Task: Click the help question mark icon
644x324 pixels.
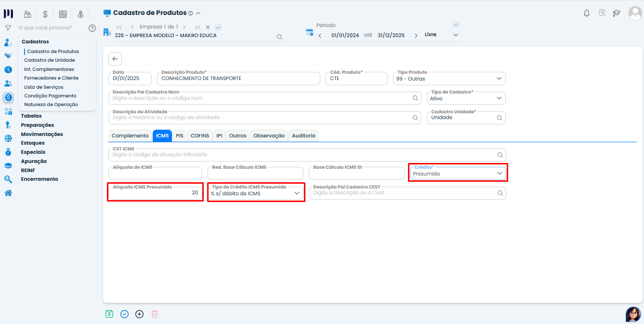Action: 92,28
